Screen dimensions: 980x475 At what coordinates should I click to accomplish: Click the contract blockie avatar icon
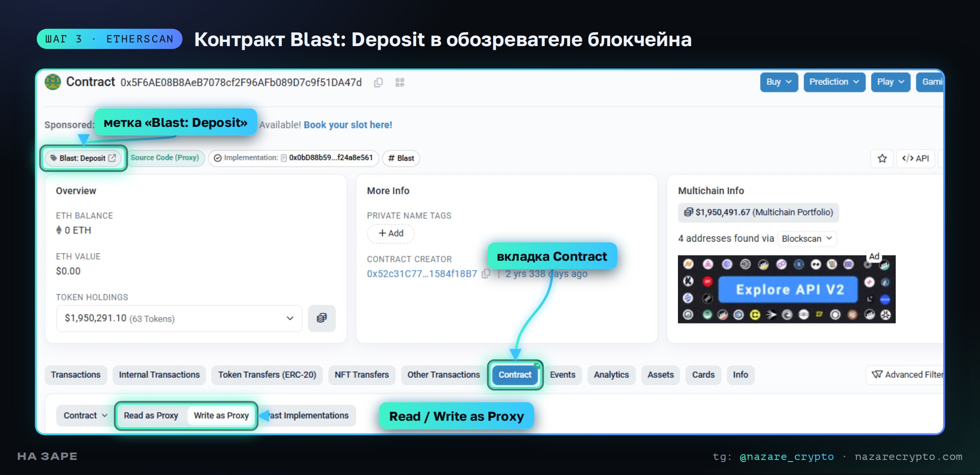tap(53, 82)
